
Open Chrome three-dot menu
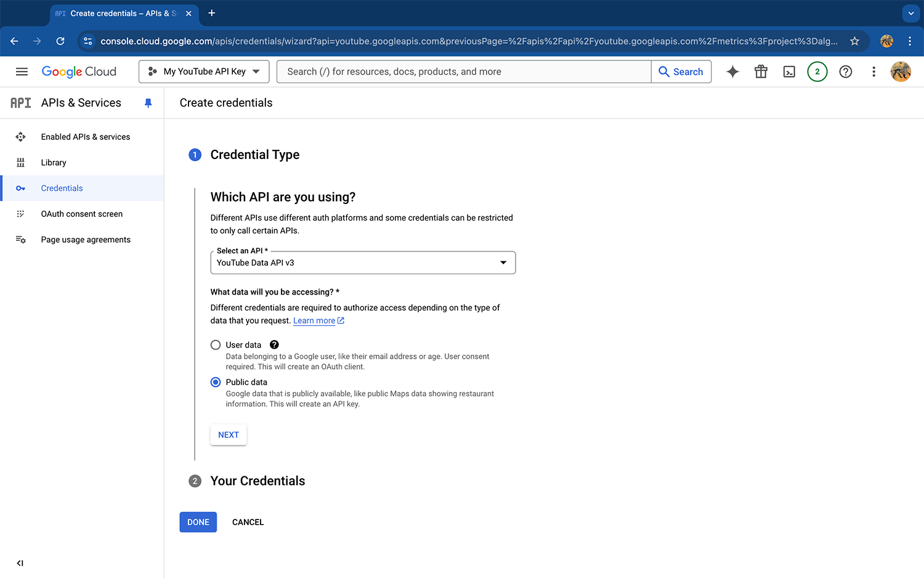(910, 41)
